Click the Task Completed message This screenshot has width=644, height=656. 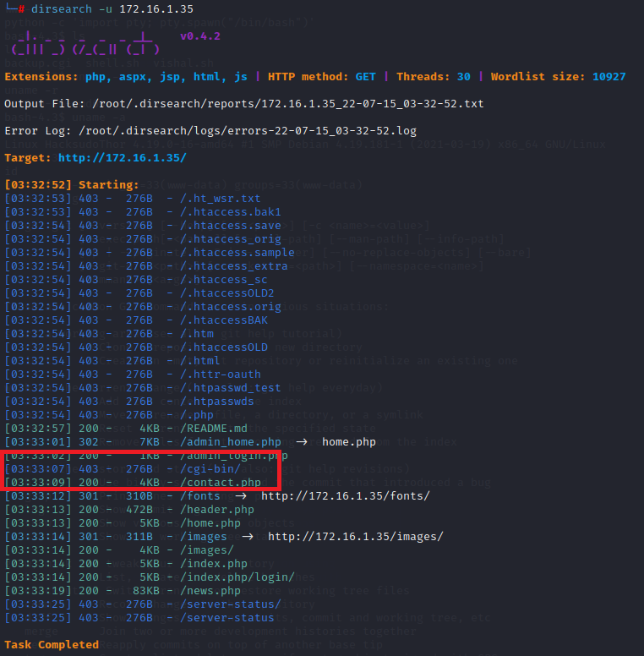pos(52,645)
